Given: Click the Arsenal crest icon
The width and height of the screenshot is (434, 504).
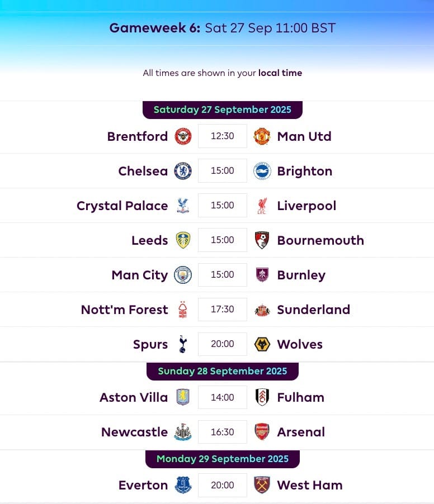Looking at the screenshot, I should point(262,432).
